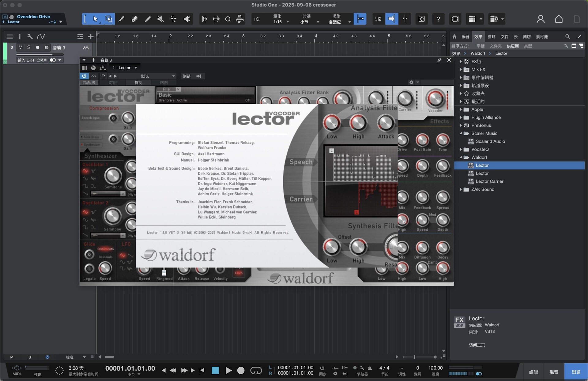Expand the Plugin Alliance folder

[x=461, y=118]
